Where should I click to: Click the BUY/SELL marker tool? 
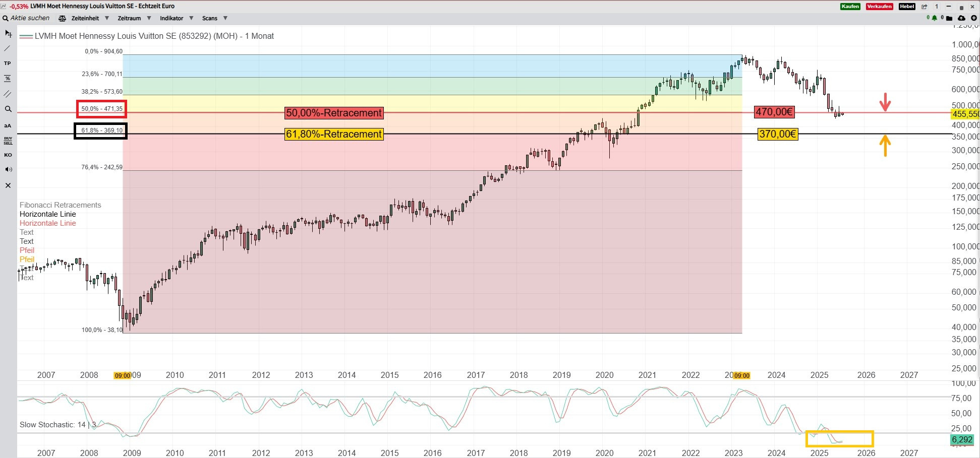[x=8, y=141]
